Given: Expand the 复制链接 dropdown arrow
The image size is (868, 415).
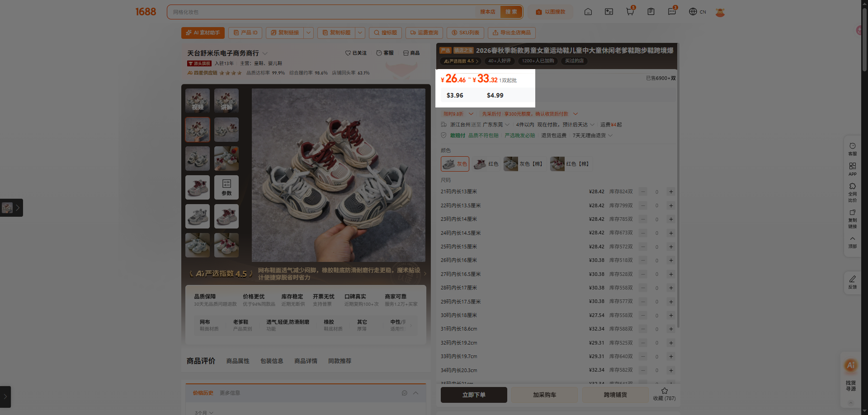Looking at the screenshot, I should [308, 33].
